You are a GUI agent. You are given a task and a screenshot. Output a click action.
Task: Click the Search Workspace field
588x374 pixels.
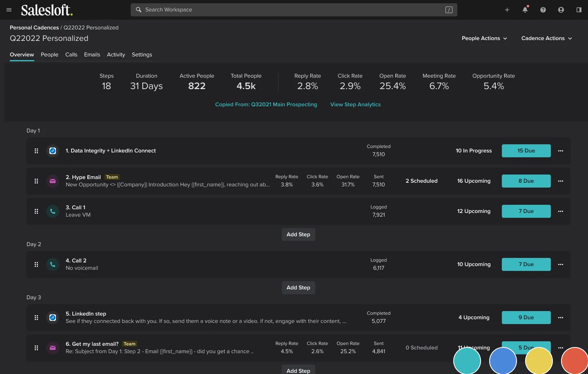coord(294,10)
